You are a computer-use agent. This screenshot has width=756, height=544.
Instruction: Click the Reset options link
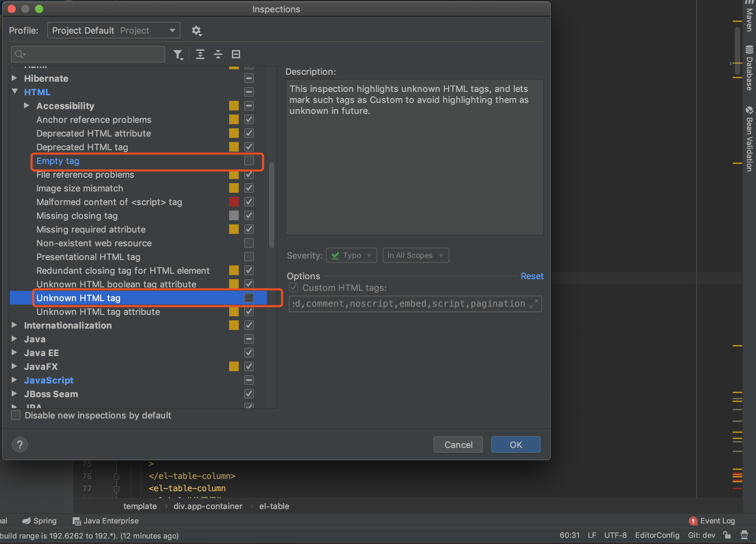pyautogui.click(x=532, y=276)
